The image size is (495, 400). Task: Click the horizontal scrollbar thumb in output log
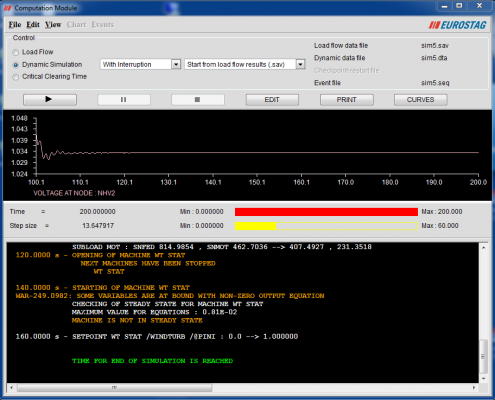coord(114,388)
